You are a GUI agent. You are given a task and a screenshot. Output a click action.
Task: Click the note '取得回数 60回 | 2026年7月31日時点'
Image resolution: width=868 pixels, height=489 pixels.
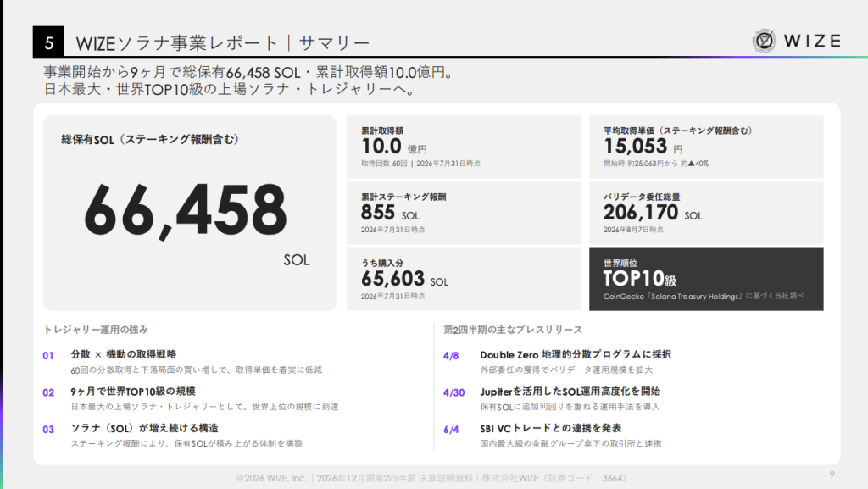[420, 164]
